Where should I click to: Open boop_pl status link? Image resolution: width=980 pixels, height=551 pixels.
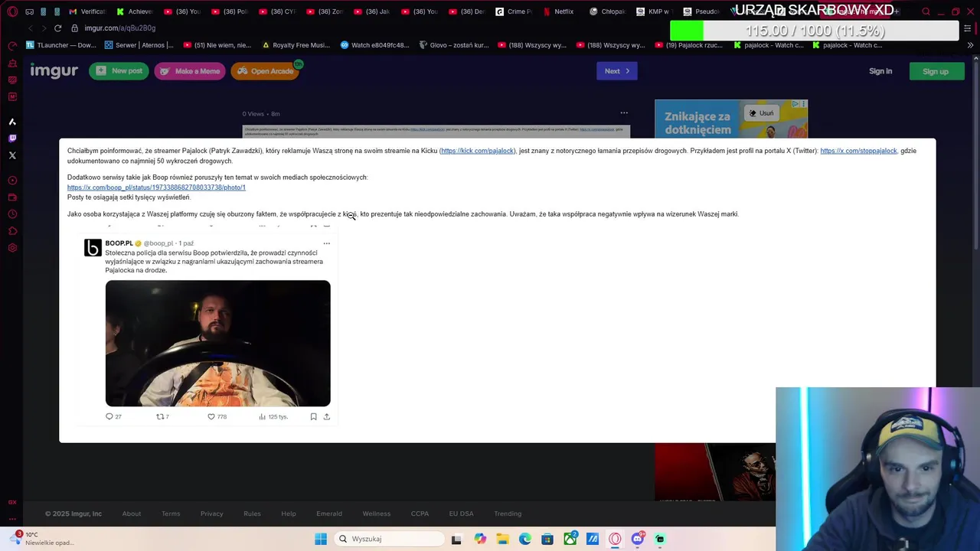[x=156, y=187]
